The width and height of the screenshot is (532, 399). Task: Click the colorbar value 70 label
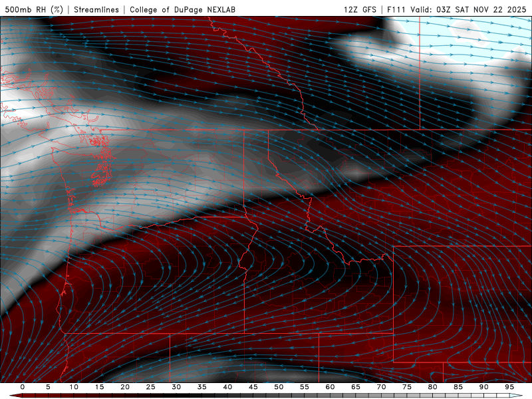click(381, 387)
